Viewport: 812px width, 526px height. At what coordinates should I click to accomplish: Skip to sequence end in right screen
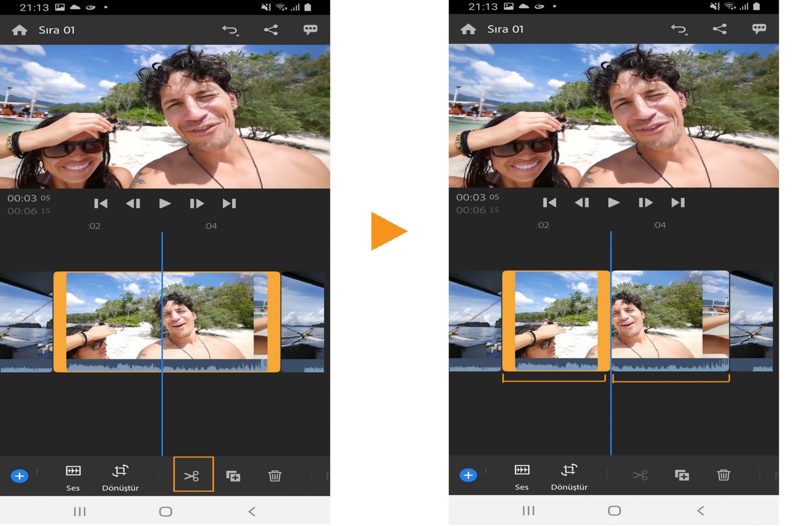click(678, 203)
